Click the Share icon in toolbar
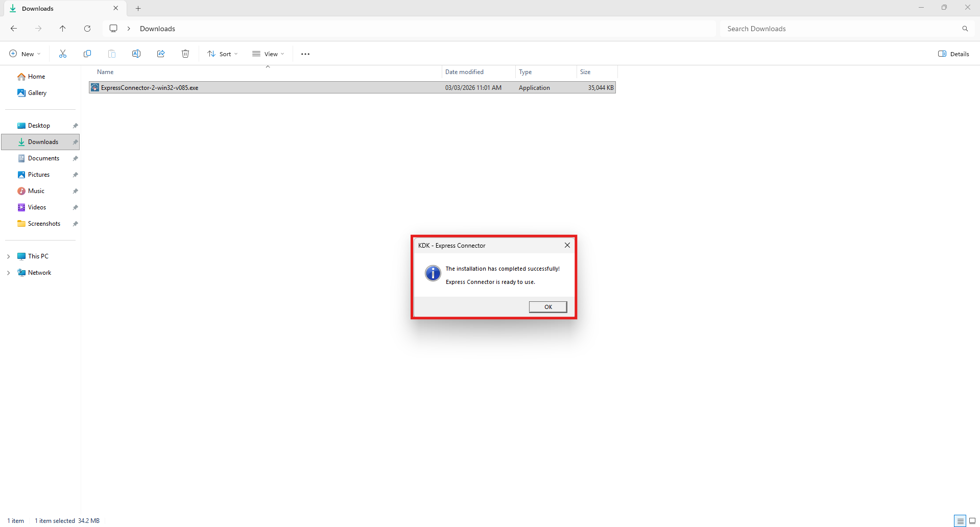The height and width of the screenshot is (527, 980). click(161, 54)
